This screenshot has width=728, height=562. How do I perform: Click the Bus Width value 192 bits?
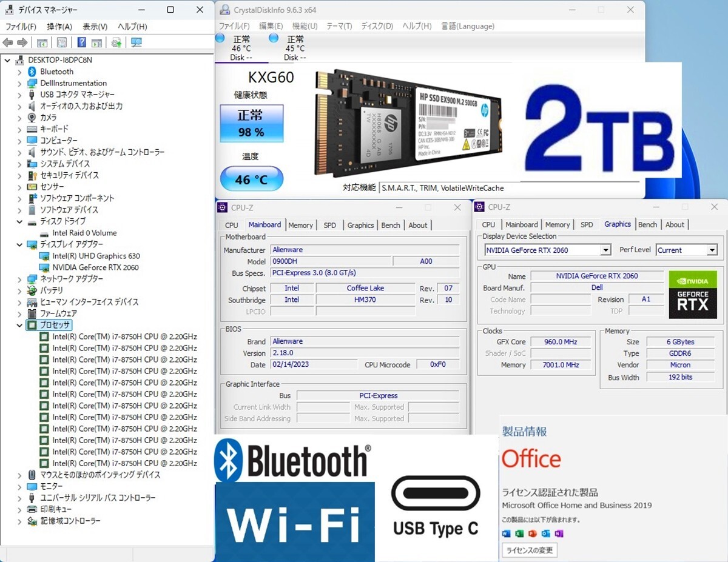coord(679,377)
